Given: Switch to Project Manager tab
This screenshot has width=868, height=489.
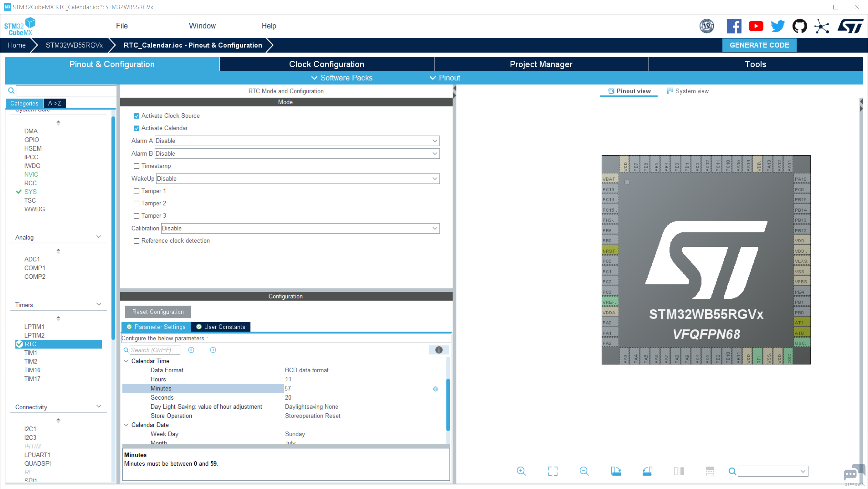Looking at the screenshot, I should point(541,64).
